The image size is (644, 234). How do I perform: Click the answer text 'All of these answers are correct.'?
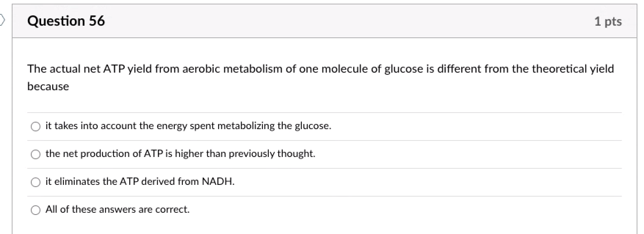point(117,209)
